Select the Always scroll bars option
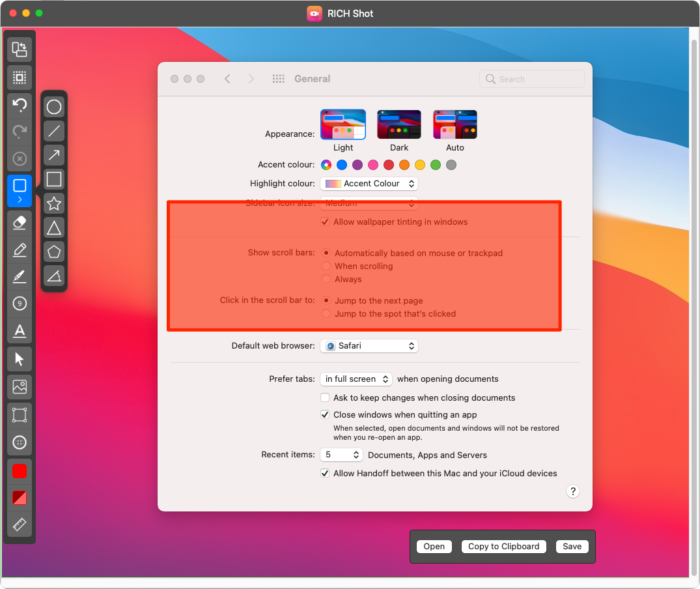 [x=326, y=279]
